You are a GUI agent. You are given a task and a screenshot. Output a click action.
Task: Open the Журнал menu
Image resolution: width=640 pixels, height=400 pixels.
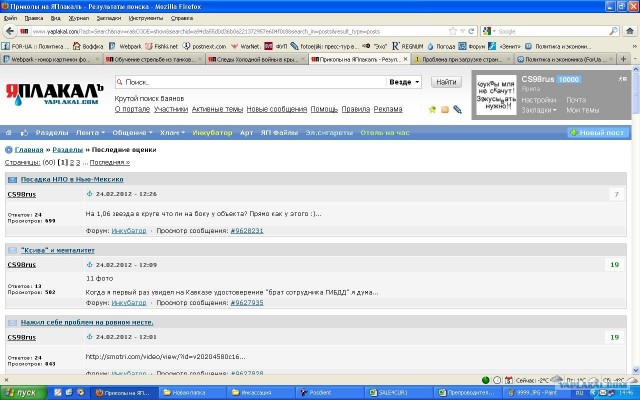[79, 18]
